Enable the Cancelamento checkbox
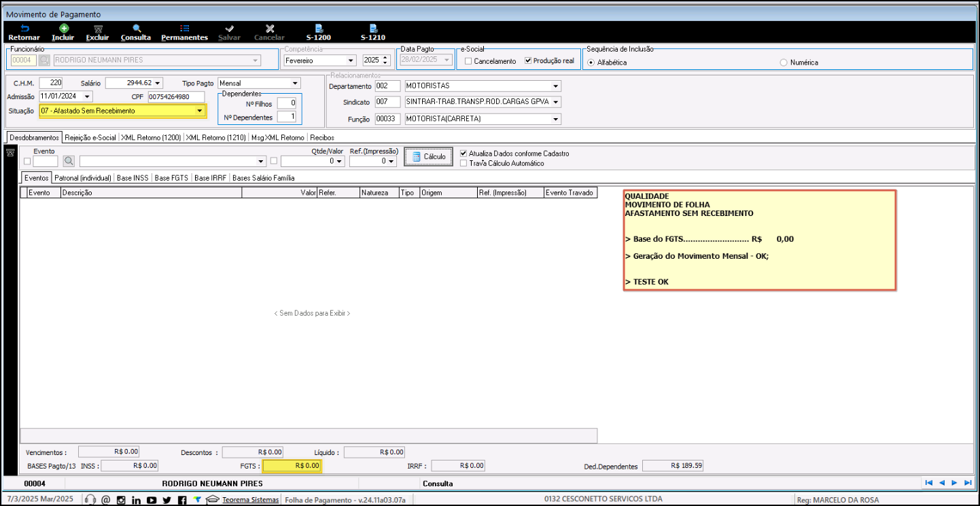 tap(468, 61)
